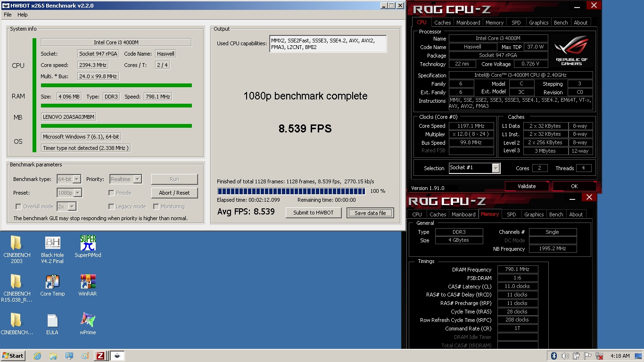Open the CINEBENCH 2003 folder icon
Image resolution: width=644 pixels, height=362 pixels.
pyautogui.click(x=17, y=249)
